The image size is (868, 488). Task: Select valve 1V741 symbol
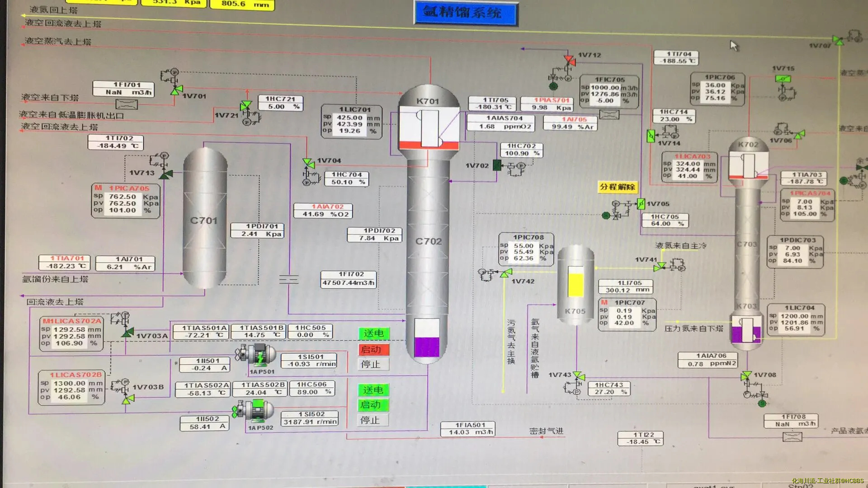(x=660, y=267)
